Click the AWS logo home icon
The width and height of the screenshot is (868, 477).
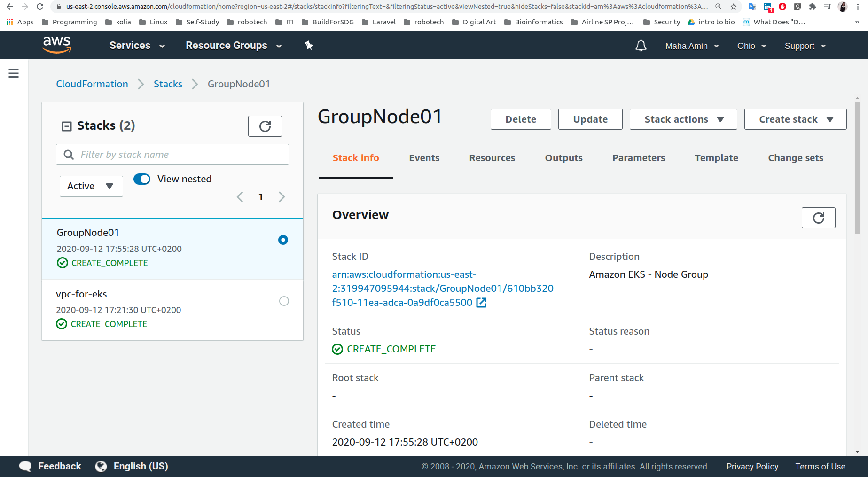point(57,45)
